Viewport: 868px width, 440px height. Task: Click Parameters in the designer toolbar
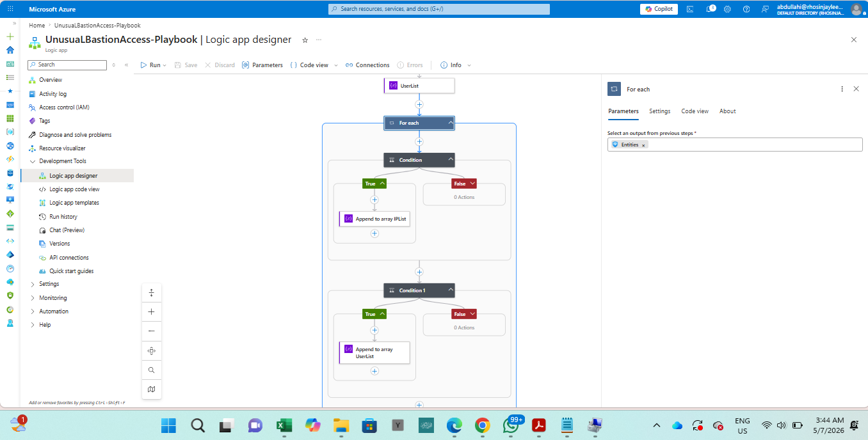coord(262,65)
